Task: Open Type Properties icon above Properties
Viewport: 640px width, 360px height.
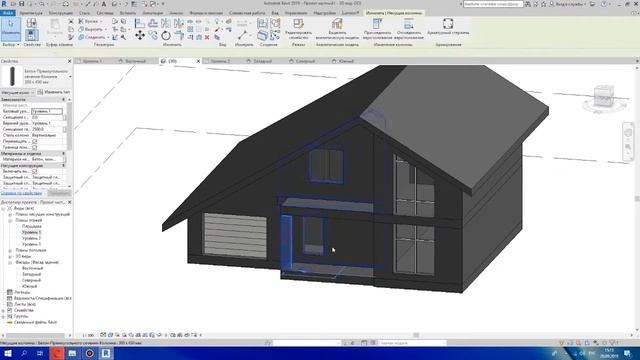Action: coord(31,23)
